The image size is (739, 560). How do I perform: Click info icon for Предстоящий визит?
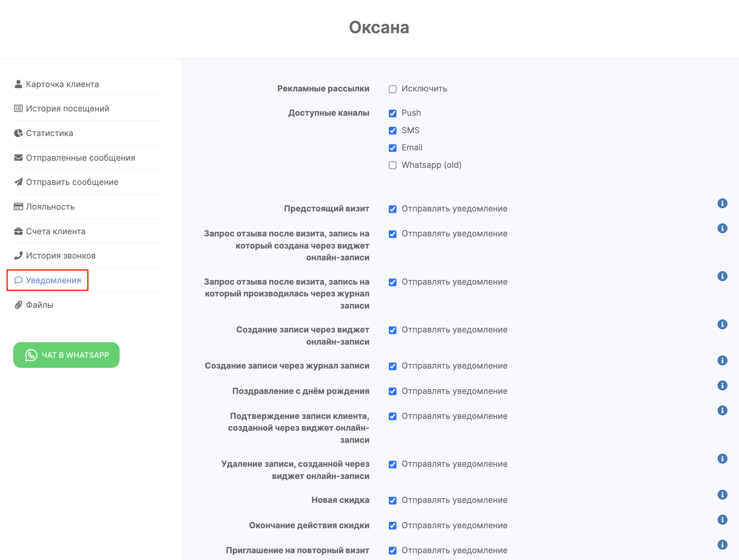click(722, 203)
